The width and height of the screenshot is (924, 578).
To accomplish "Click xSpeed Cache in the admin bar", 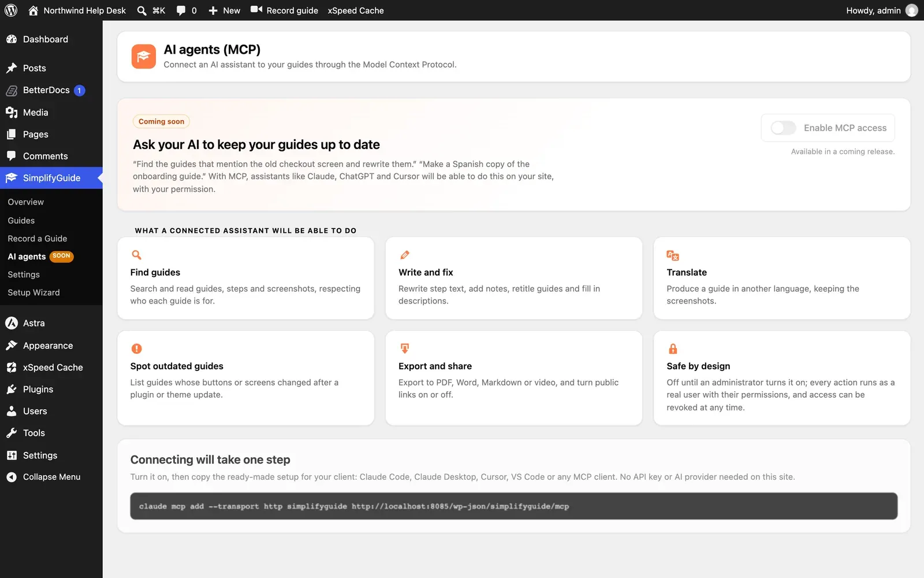I will click(x=356, y=10).
